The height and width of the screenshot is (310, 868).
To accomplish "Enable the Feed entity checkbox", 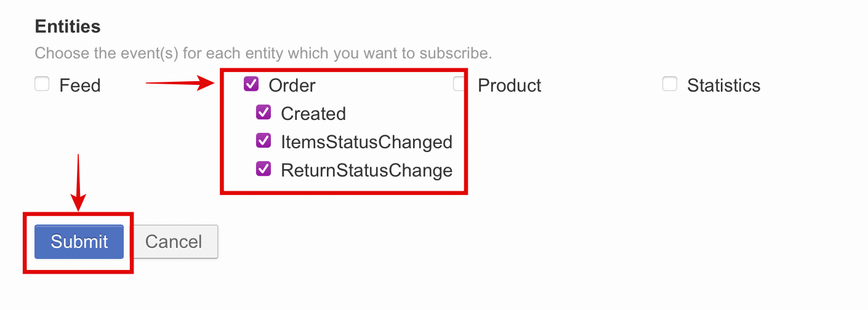I will click(x=42, y=84).
